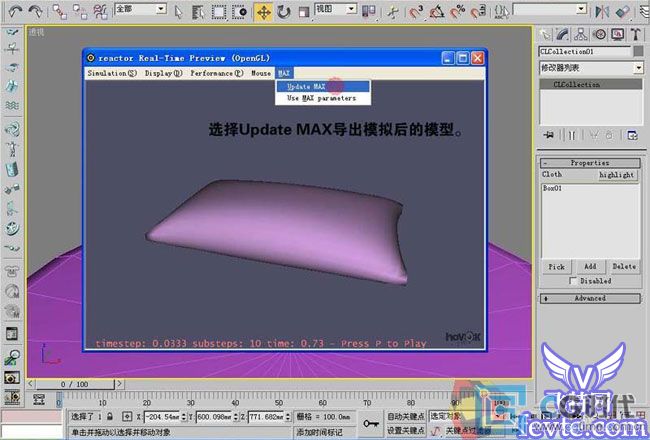This screenshot has width=650, height=440.
Task: Expand the Advanced rollout
Action: click(590, 298)
